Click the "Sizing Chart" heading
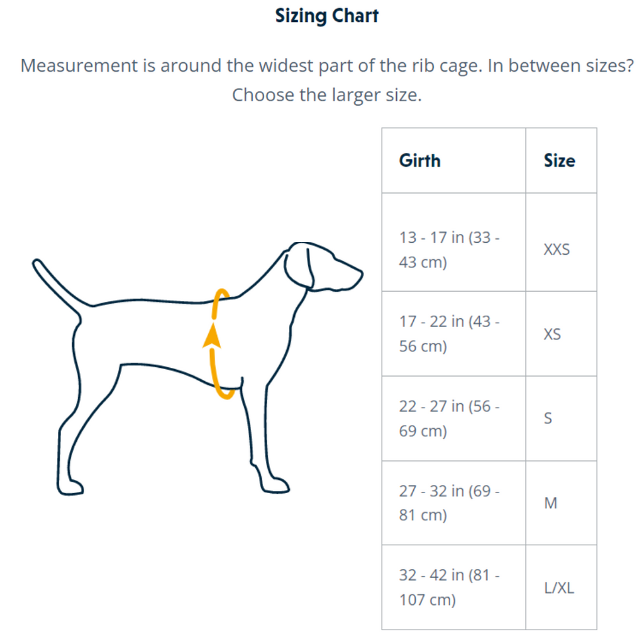 click(x=327, y=16)
